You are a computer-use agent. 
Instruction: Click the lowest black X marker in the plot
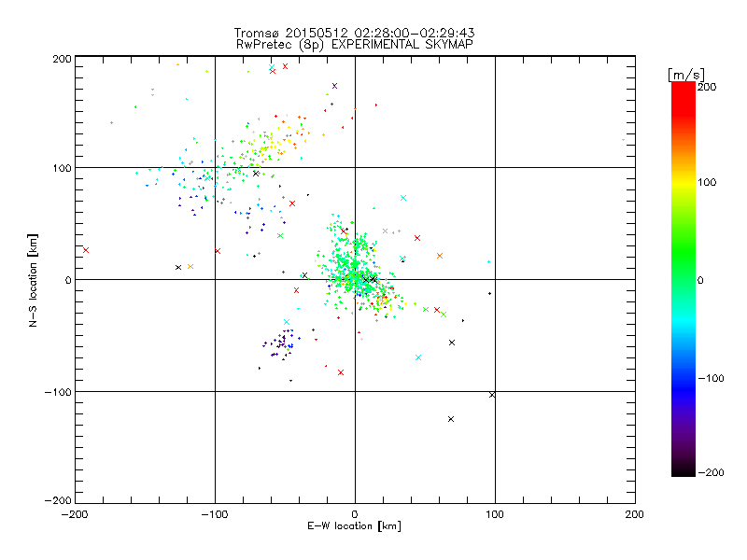click(x=451, y=419)
